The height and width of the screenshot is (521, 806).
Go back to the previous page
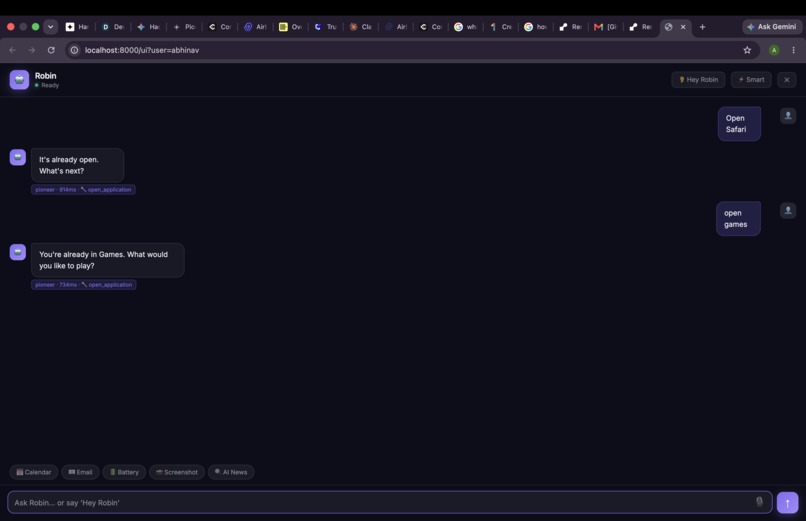tap(12, 50)
